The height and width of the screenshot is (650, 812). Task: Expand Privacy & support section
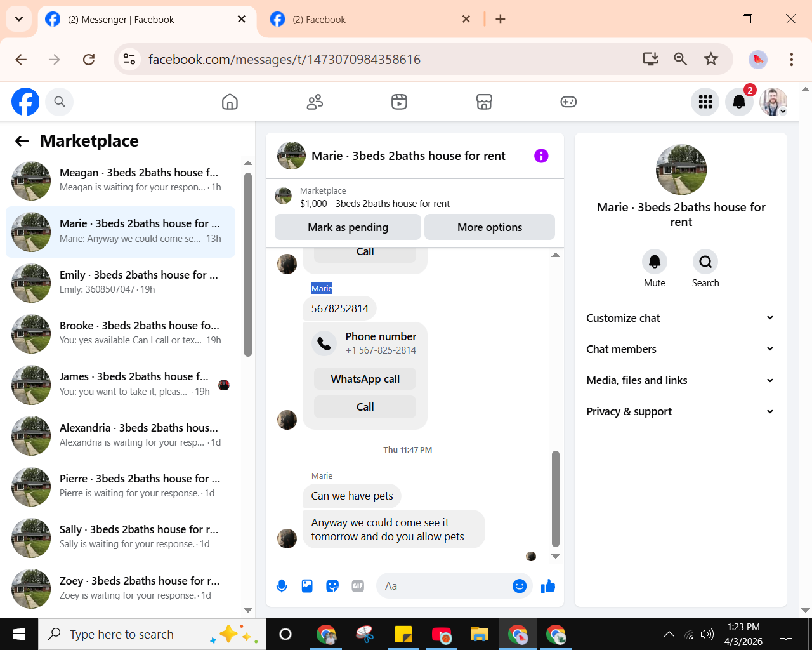click(x=681, y=411)
